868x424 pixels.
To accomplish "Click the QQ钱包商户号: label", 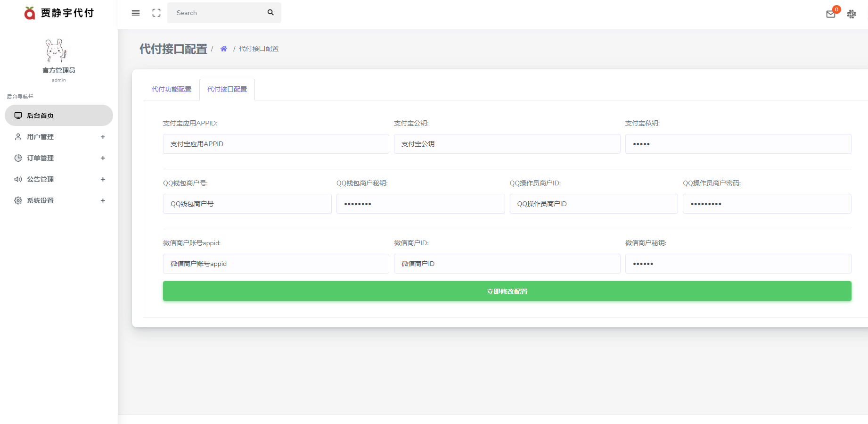I will [185, 183].
